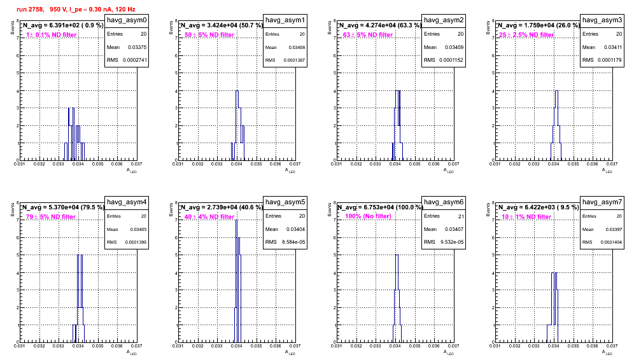Select the havg_asym7 stats box title
This screenshot has height=364, width=634.
[x=602, y=202]
